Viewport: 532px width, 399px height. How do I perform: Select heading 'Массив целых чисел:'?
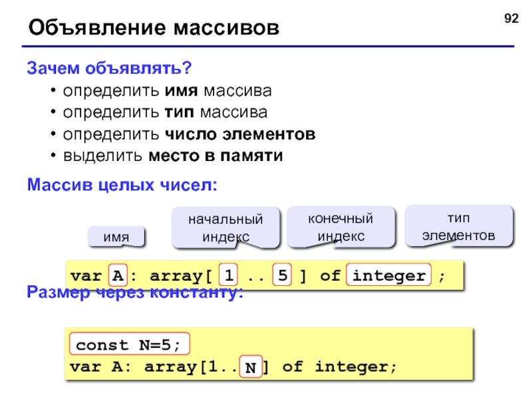(x=122, y=185)
